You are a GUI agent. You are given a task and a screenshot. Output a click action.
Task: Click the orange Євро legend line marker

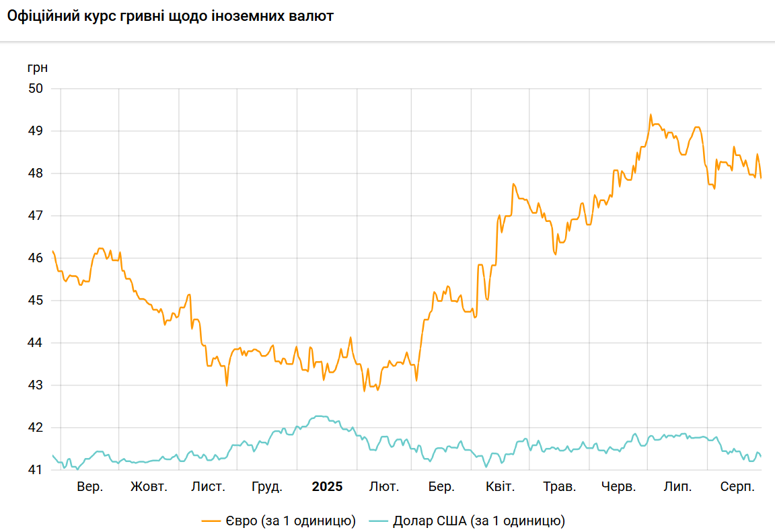coord(212,521)
